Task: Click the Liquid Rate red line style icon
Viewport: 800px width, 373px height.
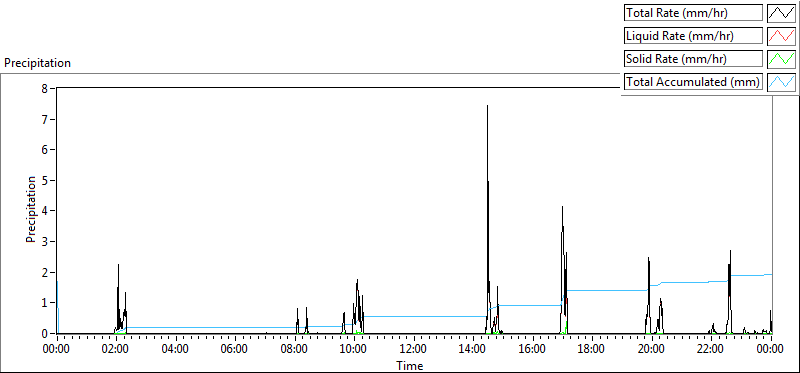Action: [x=782, y=36]
